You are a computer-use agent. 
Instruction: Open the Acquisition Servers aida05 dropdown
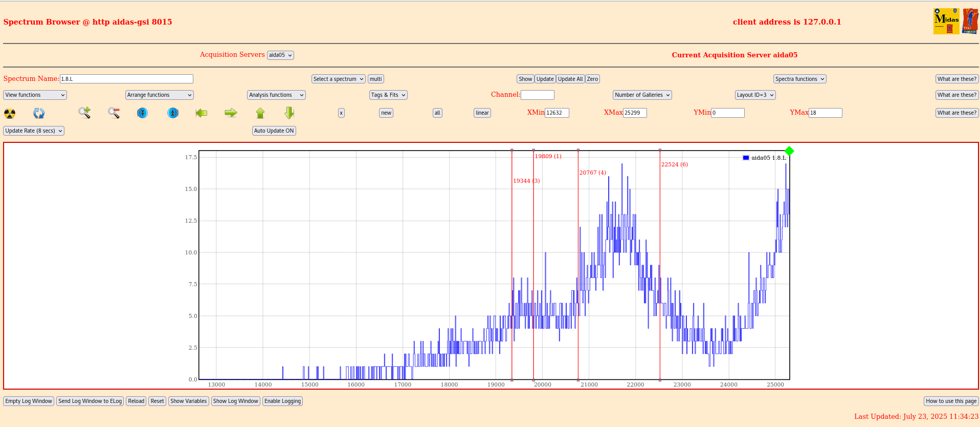click(x=280, y=55)
